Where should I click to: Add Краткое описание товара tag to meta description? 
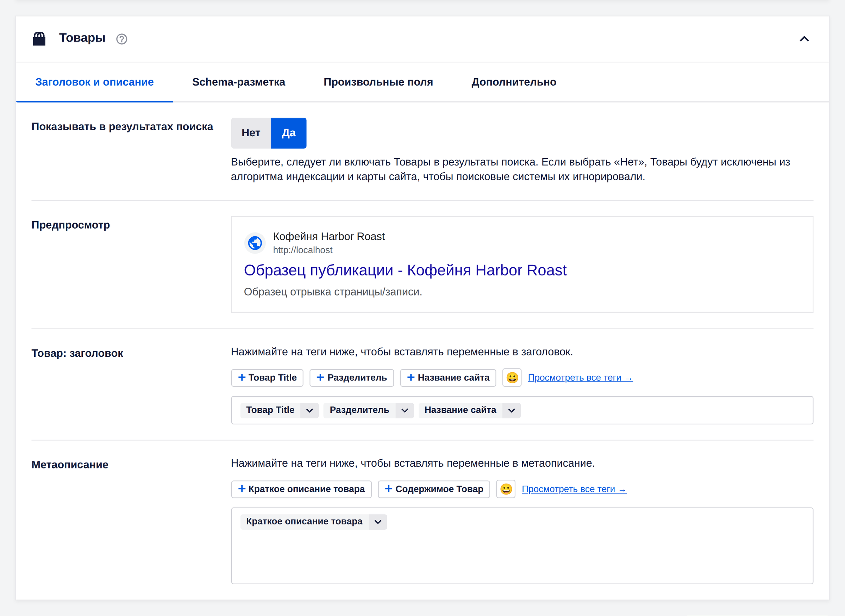(301, 489)
